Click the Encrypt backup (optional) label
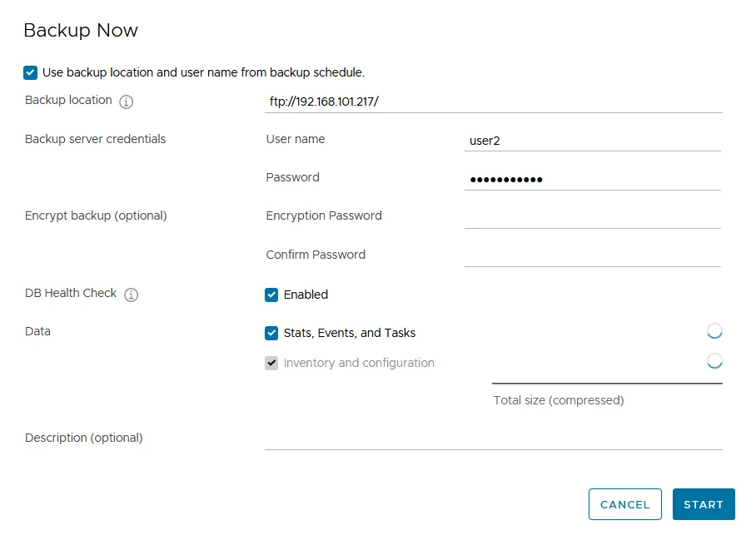Viewport: 756px width, 540px height. (x=96, y=216)
